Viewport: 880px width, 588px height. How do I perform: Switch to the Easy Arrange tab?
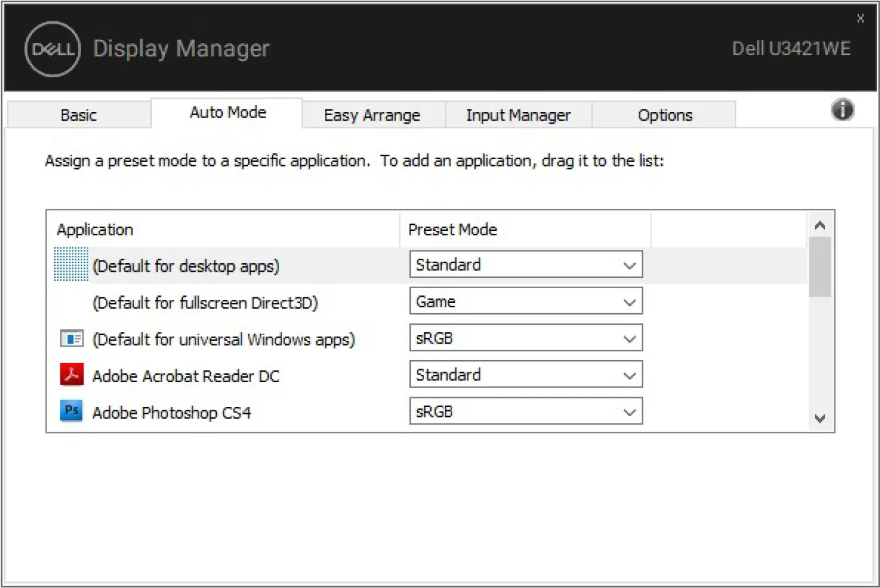(373, 115)
